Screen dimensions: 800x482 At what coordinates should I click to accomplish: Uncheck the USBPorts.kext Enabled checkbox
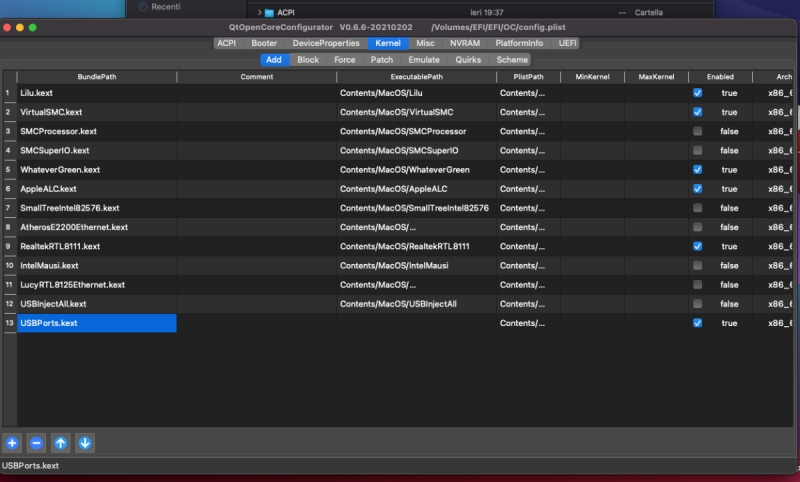point(697,323)
